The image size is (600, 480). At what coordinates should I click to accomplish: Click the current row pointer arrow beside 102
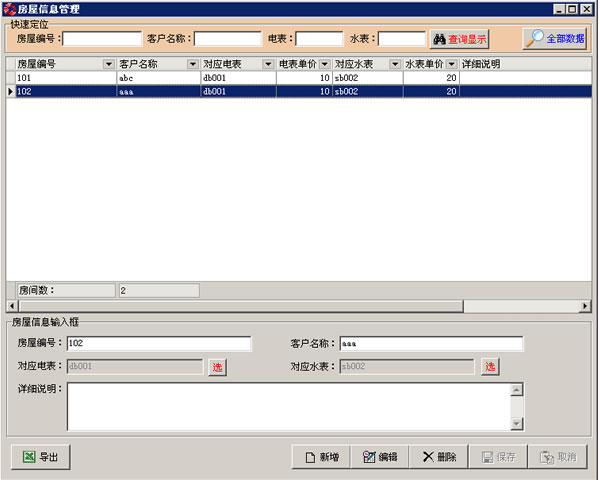coord(11,91)
